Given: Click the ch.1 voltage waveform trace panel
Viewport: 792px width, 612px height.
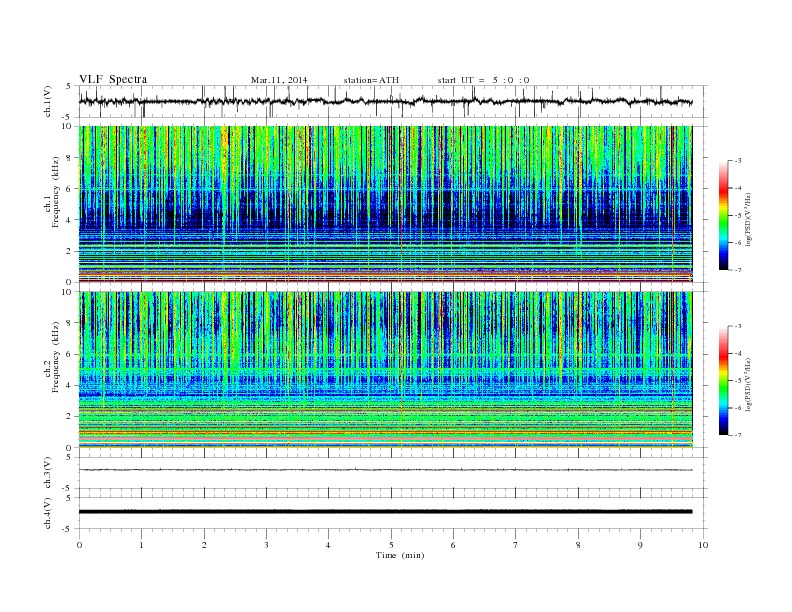Looking at the screenshot, I should (393, 101).
